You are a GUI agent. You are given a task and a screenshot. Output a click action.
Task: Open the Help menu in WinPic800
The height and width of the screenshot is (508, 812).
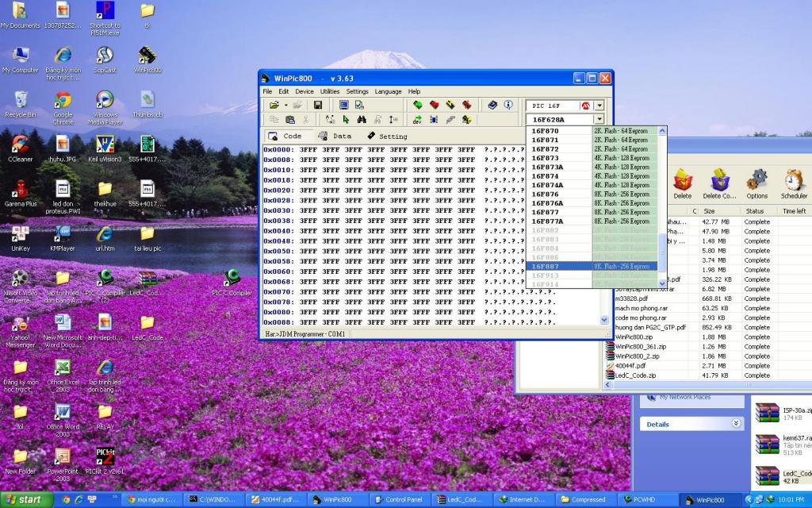(x=414, y=91)
